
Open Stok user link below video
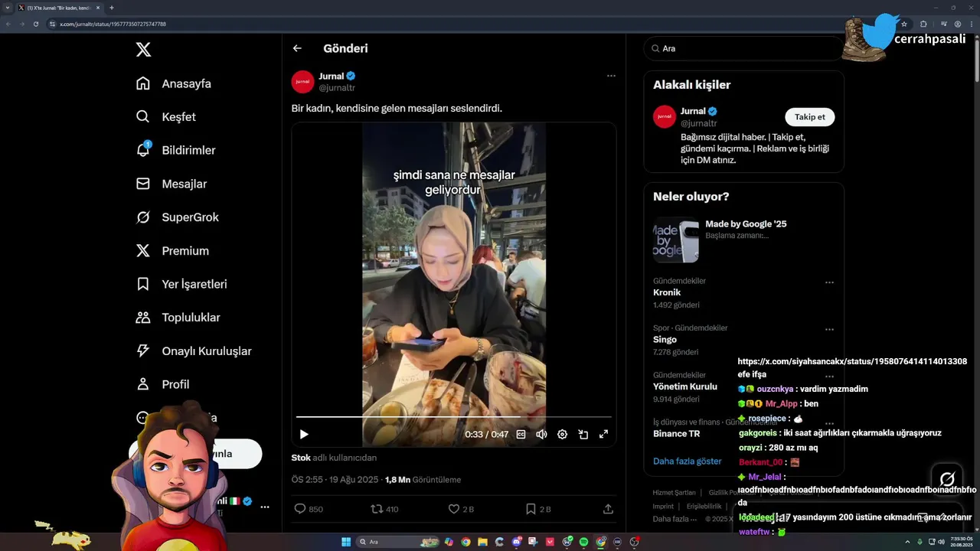(x=301, y=458)
